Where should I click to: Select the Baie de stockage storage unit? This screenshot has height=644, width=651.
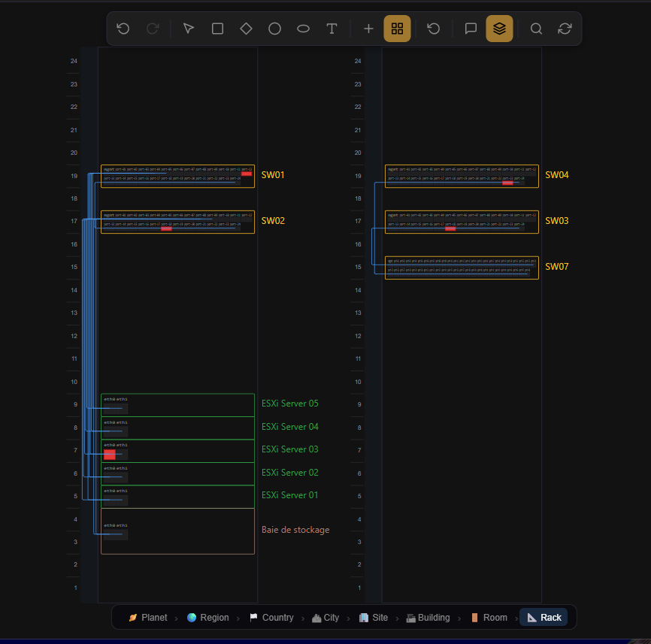click(177, 531)
